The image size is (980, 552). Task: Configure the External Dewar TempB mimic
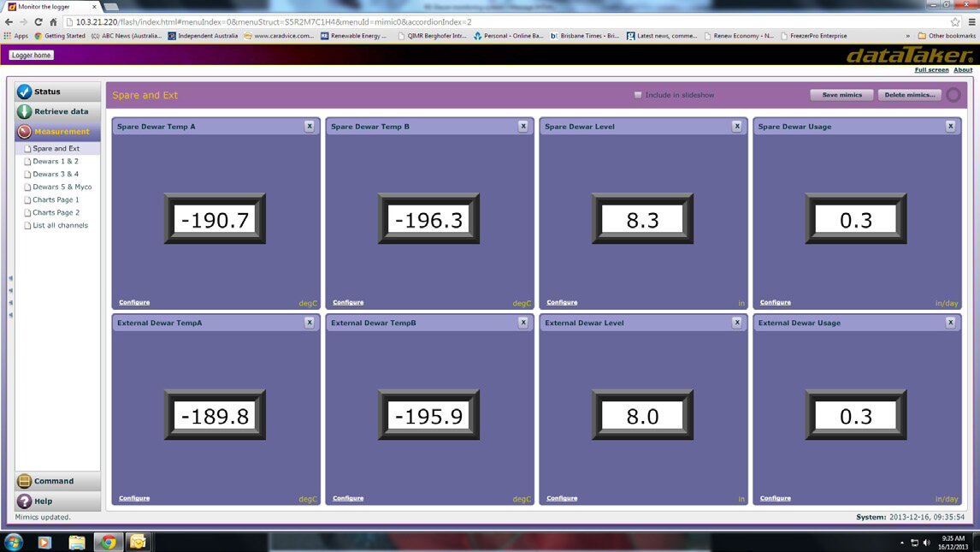(x=348, y=498)
